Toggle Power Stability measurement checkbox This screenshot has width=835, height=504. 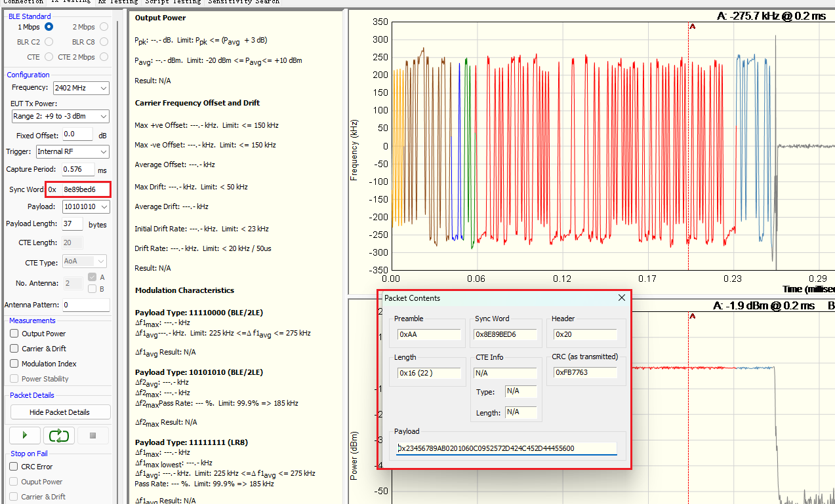coord(14,379)
